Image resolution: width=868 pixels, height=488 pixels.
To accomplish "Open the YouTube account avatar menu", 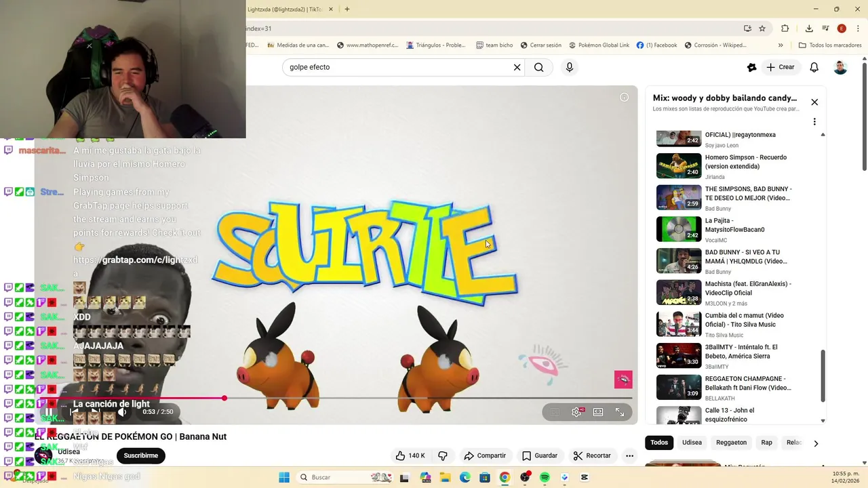I will pos(840,67).
